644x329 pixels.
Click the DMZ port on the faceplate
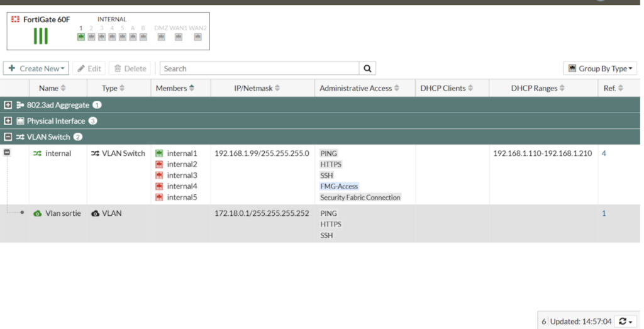pos(162,37)
